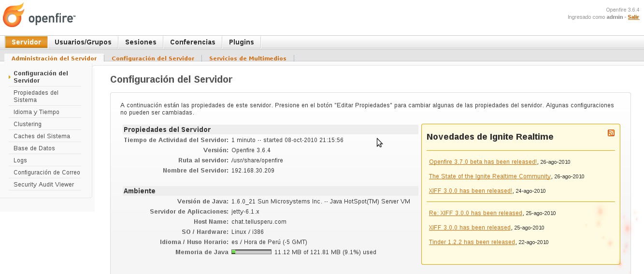Open Caches del Sistema page
The width and height of the screenshot is (644, 274).
point(42,136)
